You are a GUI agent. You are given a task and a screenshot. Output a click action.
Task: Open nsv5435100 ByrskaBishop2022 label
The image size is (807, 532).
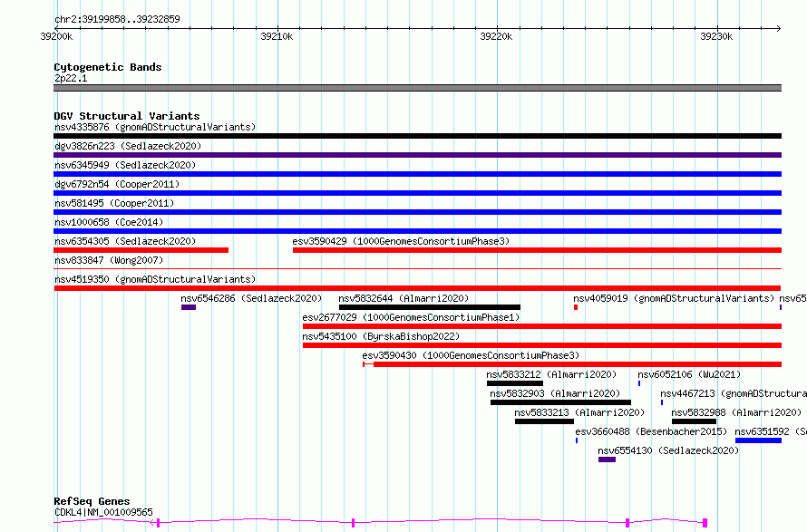381,336
